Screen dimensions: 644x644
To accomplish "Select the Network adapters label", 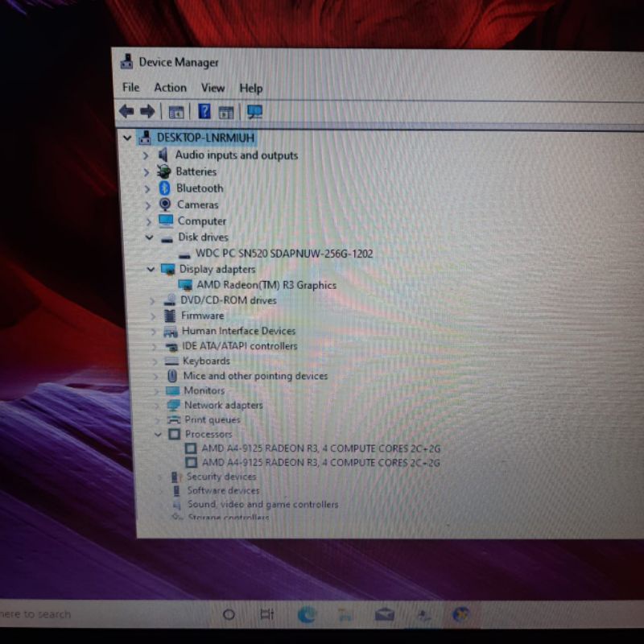I will (224, 405).
